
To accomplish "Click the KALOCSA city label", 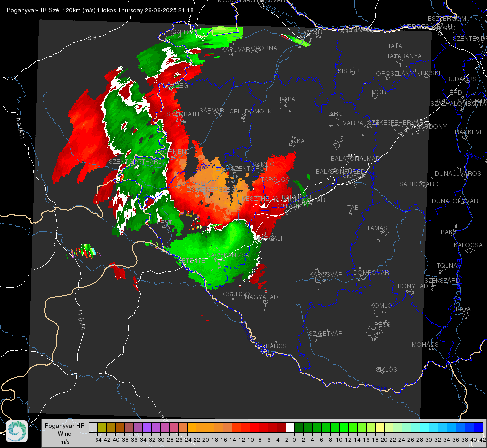I will [x=468, y=245].
